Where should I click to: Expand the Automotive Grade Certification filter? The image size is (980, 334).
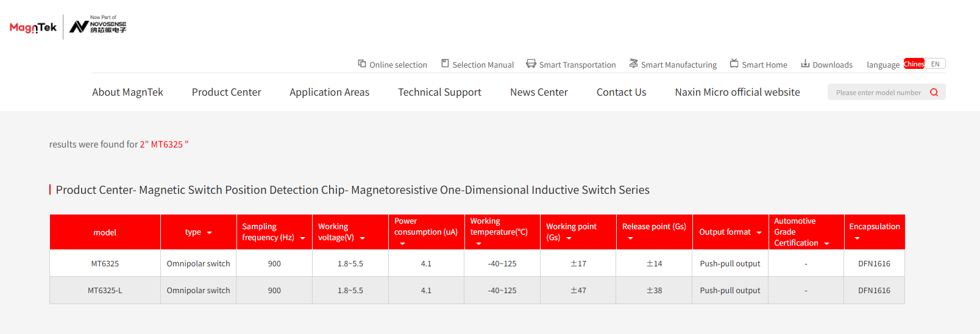[x=826, y=244]
